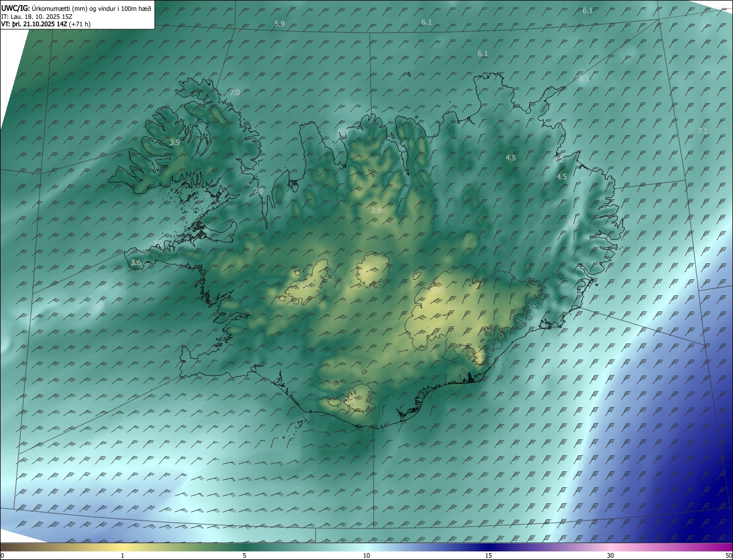The width and height of the screenshot is (733, 560).
Task: Click the 50 tick on the colour scale
Action: (x=728, y=555)
